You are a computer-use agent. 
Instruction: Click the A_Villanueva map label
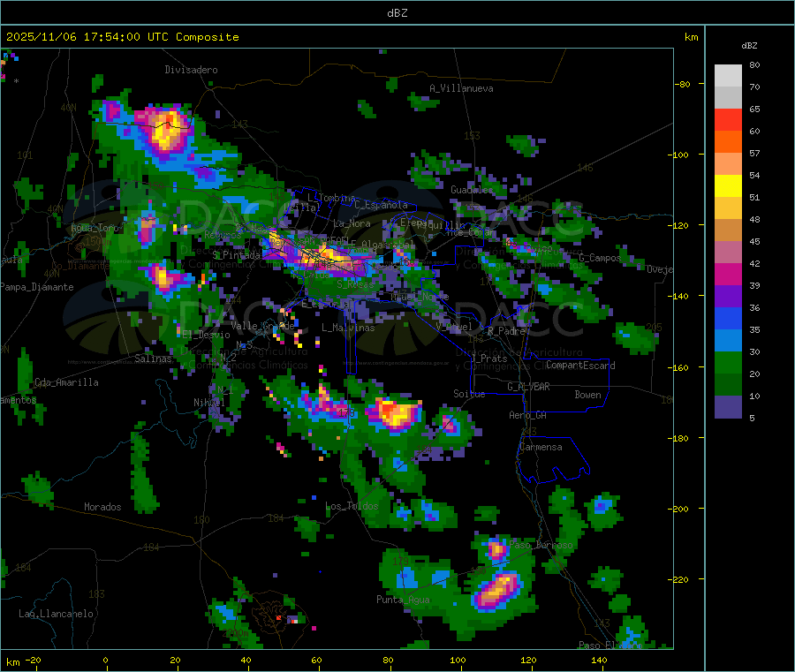point(461,88)
